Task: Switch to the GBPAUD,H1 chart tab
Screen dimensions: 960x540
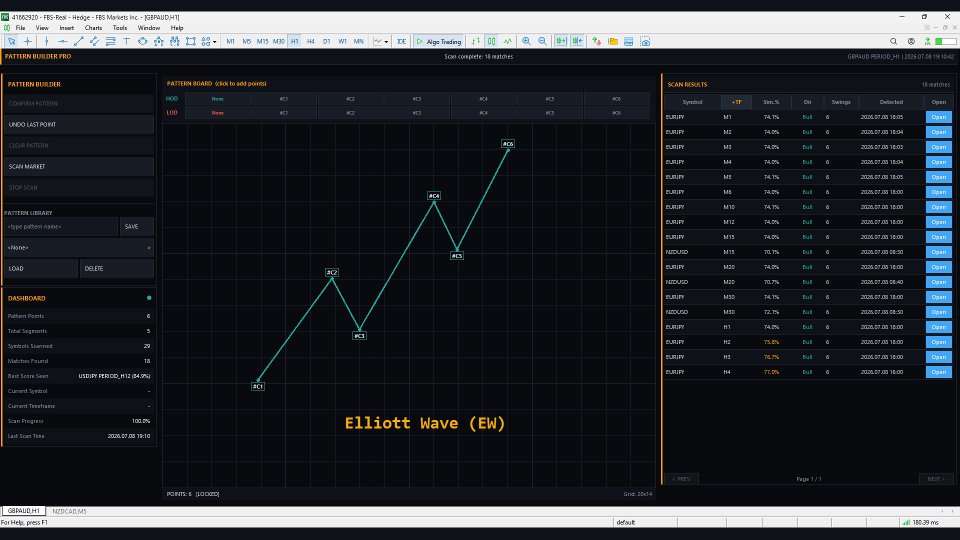Action: tap(23, 511)
